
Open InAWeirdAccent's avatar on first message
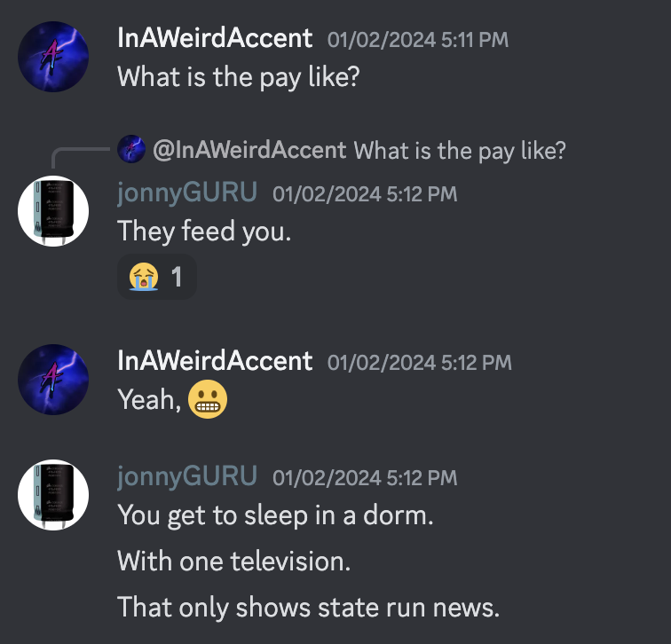[53, 57]
